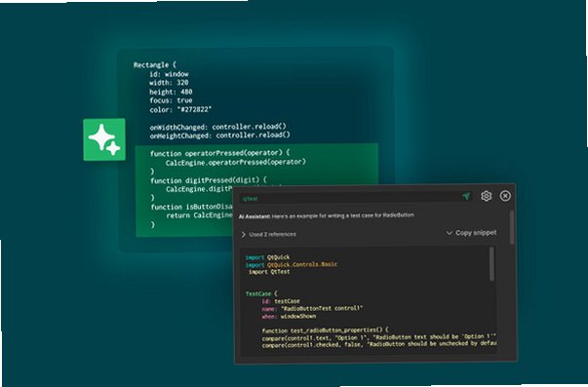
Task: Click CalcEngine.operatorPressed(operator) line
Action: [x=236, y=163]
